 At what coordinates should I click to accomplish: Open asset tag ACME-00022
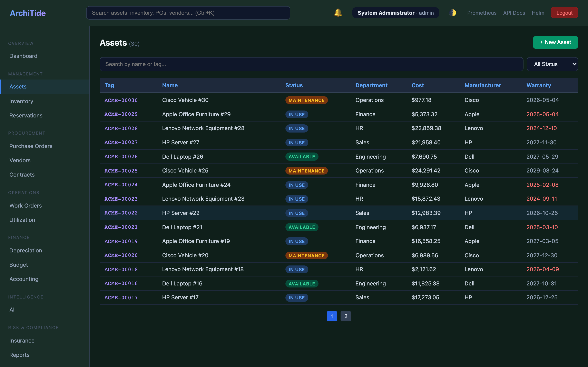pyautogui.click(x=121, y=213)
